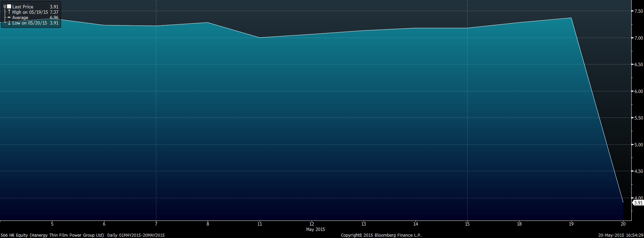This screenshot has height=238, width=644.
Task: Collapse the Last Price legend tree
Action: coord(5,6)
